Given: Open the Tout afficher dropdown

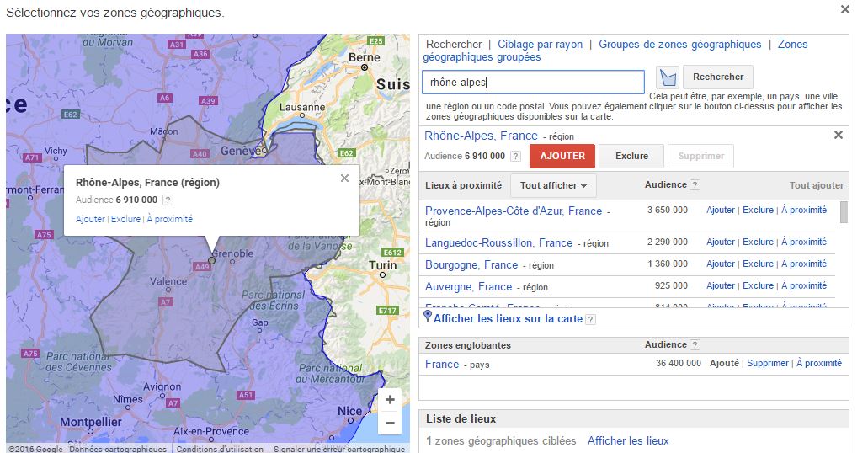Looking at the screenshot, I should tap(553, 185).
